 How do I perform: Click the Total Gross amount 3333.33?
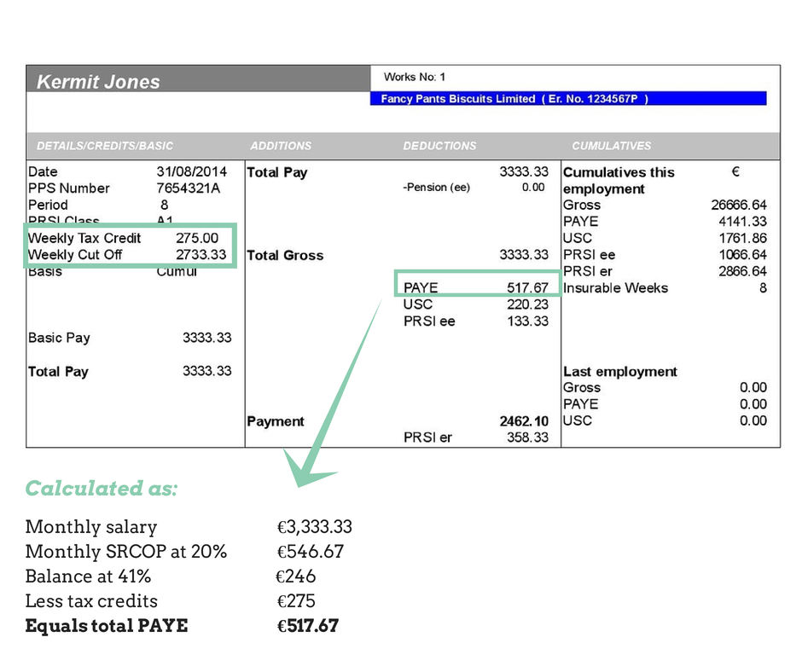(523, 255)
